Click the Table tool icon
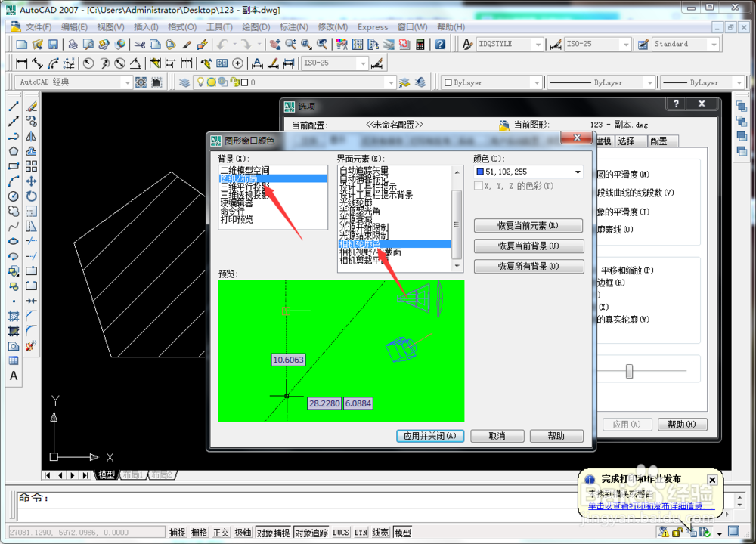The image size is (756, 544). click(14, 360)
